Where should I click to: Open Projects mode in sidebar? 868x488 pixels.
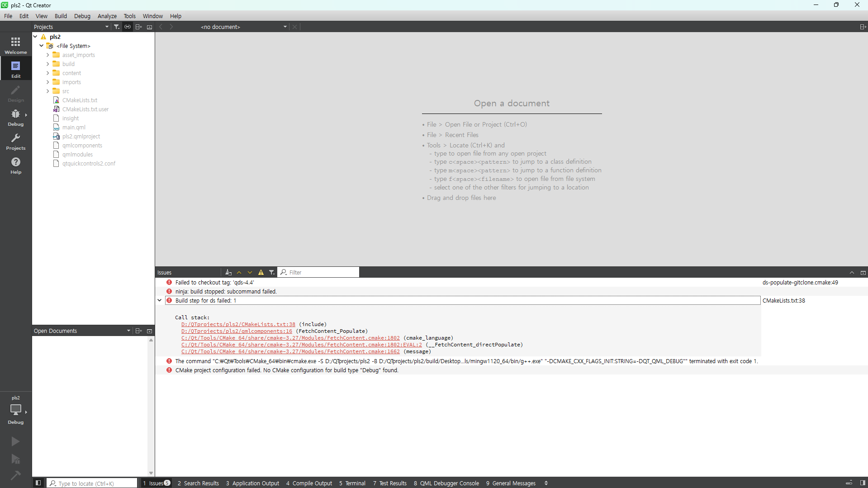[x=16, y=141]
